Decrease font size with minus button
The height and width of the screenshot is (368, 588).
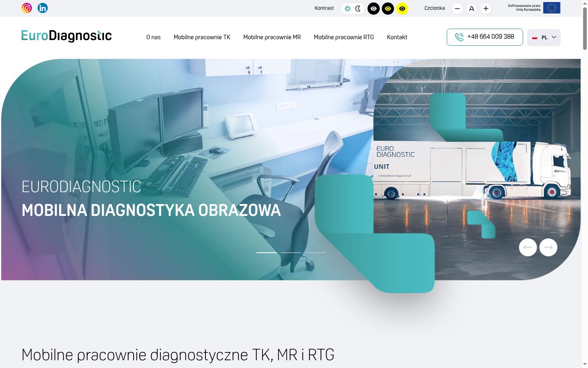457,9
